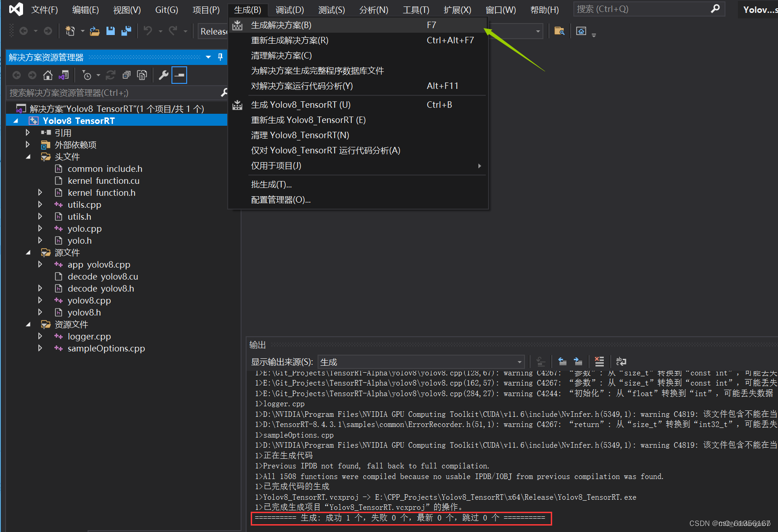The image size is (778, 532).
Task: Click the Save All icon
Action: point(126,30)
